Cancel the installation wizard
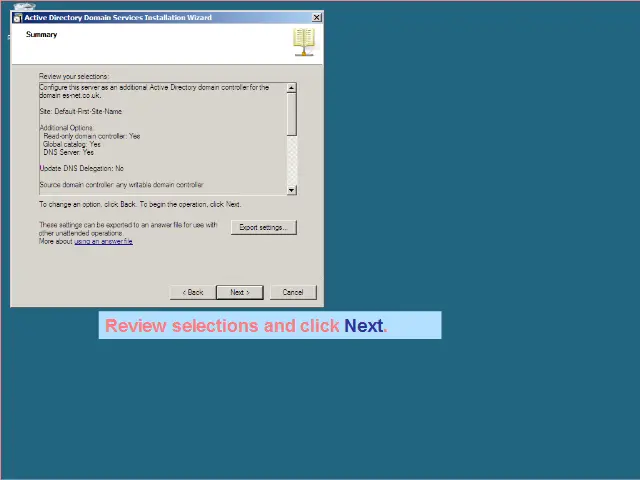This screenshot has height=480, width=640. [x=293, y=292]
